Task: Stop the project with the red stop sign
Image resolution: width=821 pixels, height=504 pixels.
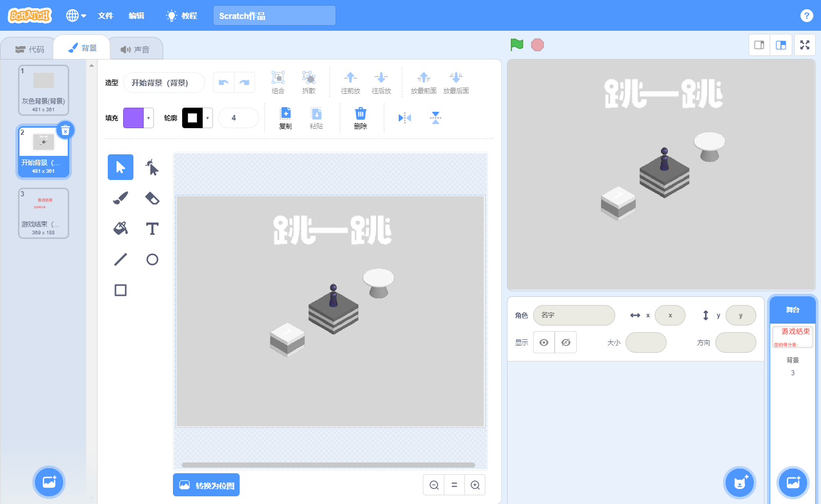Action: point(537,45)
